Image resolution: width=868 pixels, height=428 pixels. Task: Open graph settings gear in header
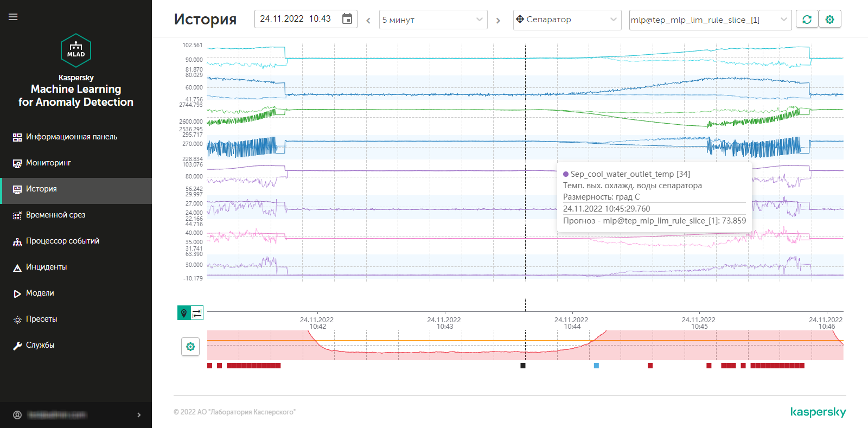pyautogui.click(x=829, y=20)
